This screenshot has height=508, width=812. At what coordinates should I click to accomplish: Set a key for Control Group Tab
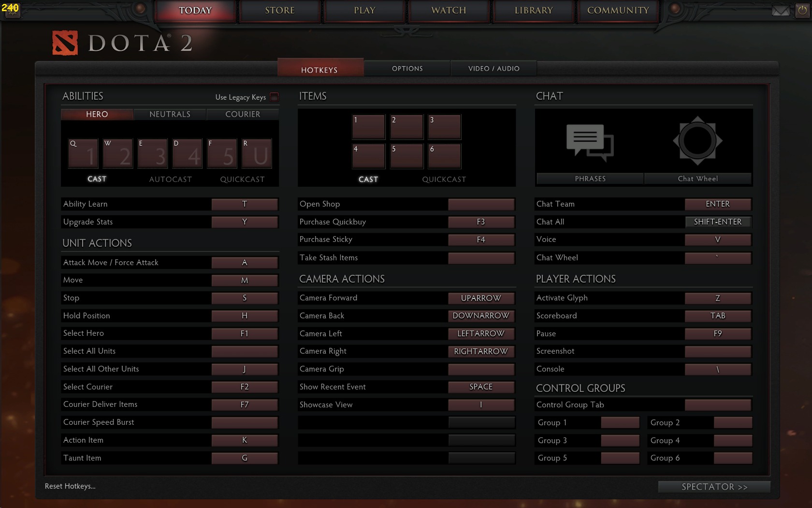click(718, 405)
